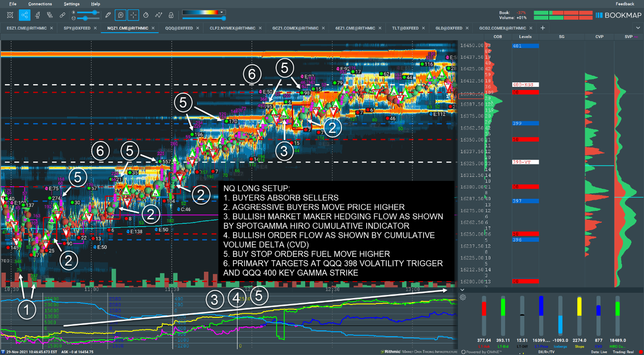Click the Feedback link
Image resolution: width=644 pixels, height=355 pixels.
[625, 4]
